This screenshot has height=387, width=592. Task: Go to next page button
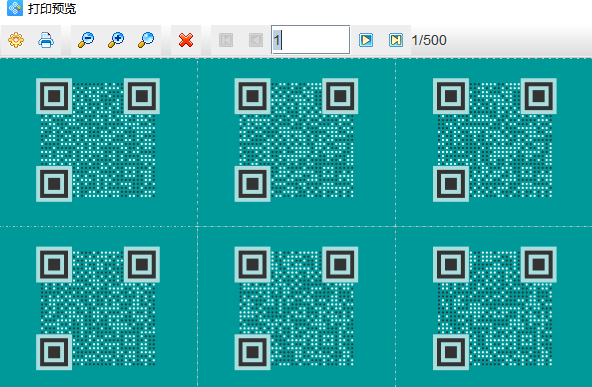tap(366, 40)
